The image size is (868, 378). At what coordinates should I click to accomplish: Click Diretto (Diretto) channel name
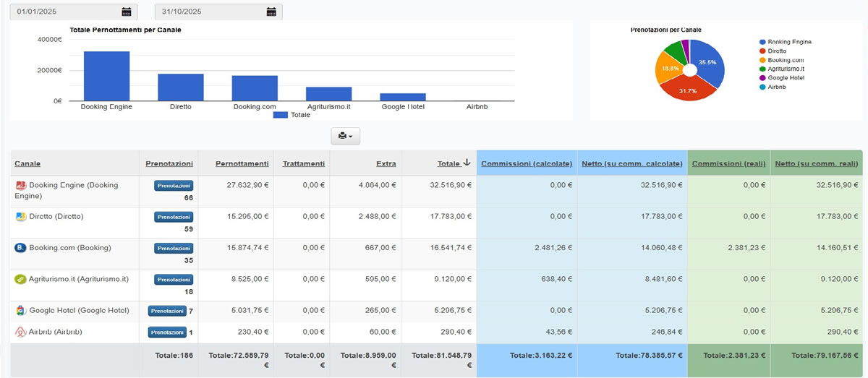click(x=56, y=217)
